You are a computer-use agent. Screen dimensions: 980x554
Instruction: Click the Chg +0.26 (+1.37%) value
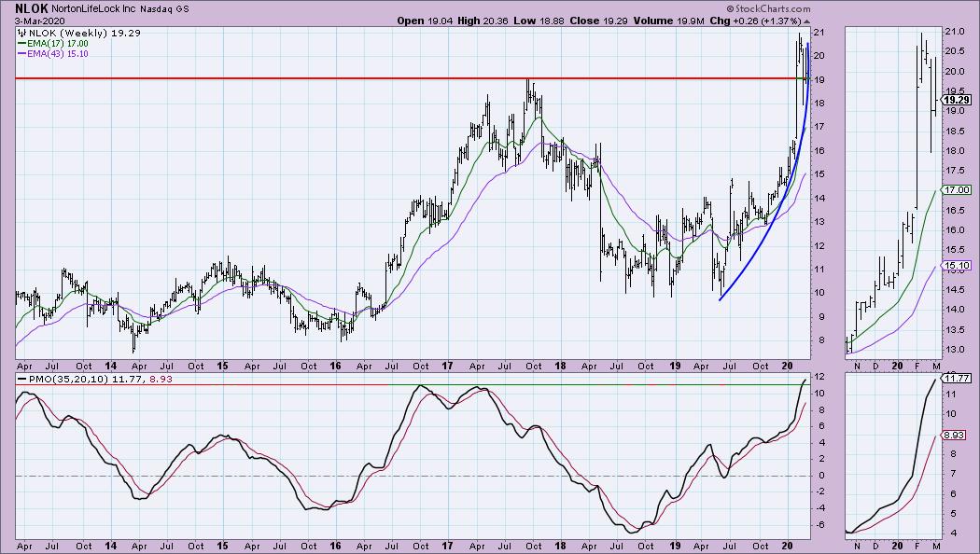pyautogui.click(x=755, y=21)
